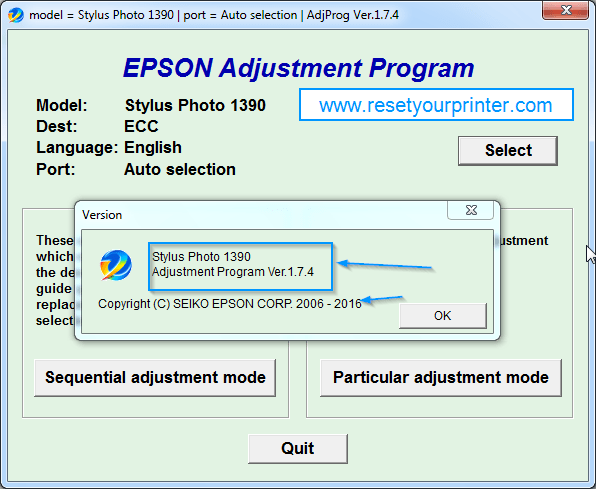The image size is (596, 489).
Task: Close the Version dialog with its X button
Action: pos(471,210)
